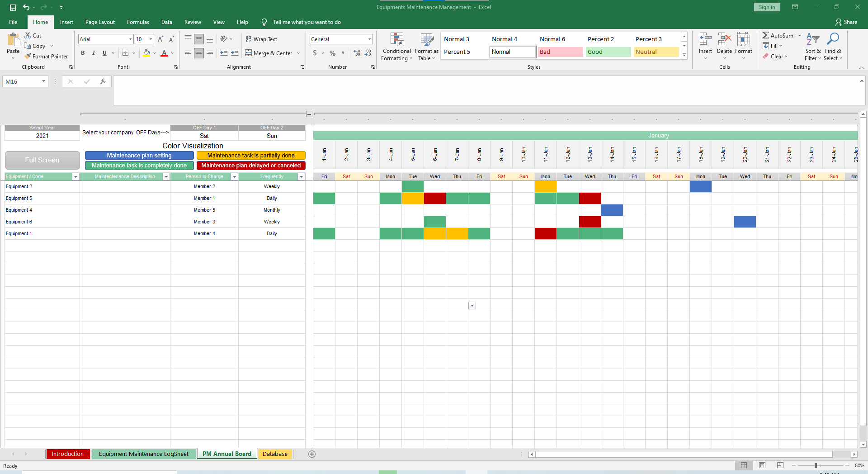Open the General number format dropdown
This screenshot has height=474, width=868.
[369, 39]
